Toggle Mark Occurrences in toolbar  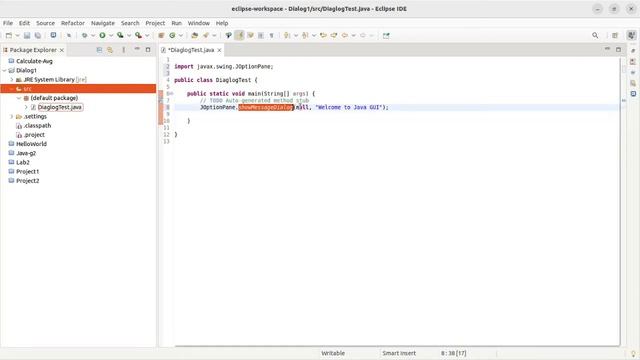(x=240, y=36)
